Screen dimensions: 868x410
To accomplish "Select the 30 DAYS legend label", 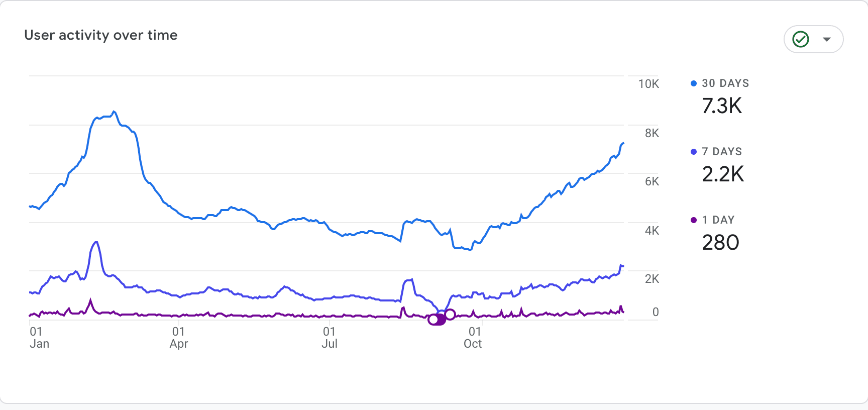I will [x=725, y=83].
